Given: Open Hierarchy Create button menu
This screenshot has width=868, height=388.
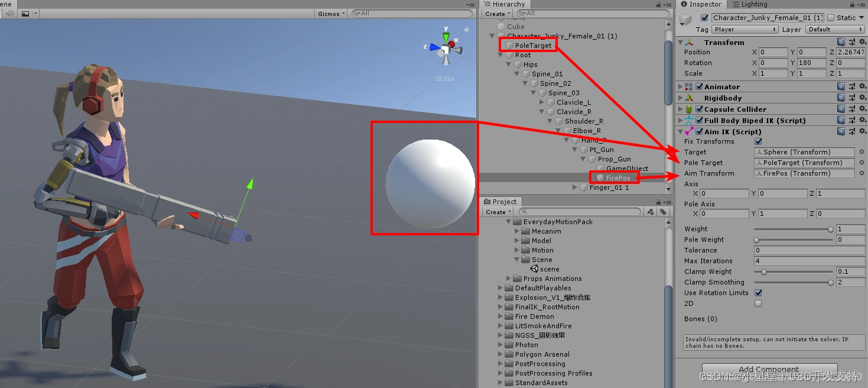Looking at the screenshot, I should pos(498,14).
